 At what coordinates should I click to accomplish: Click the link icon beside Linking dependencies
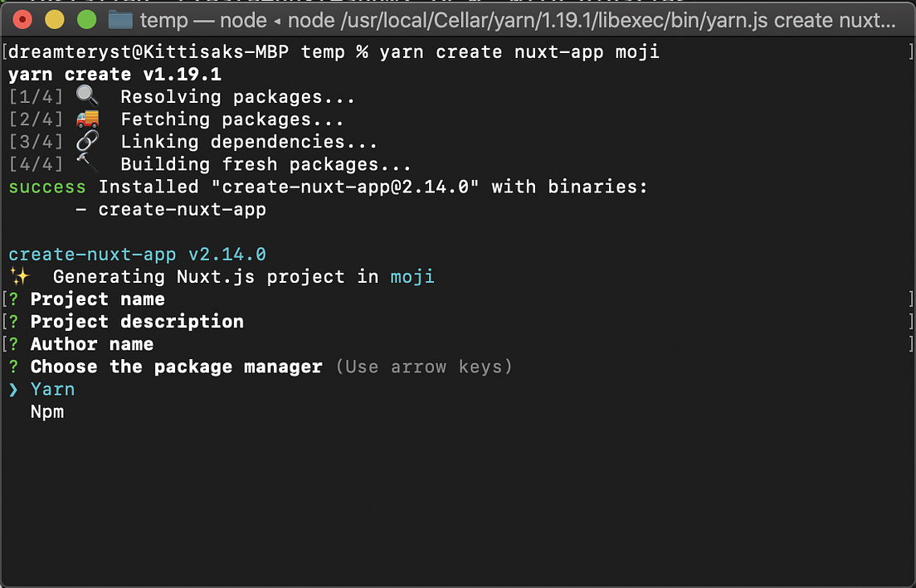tap(87, 141)
